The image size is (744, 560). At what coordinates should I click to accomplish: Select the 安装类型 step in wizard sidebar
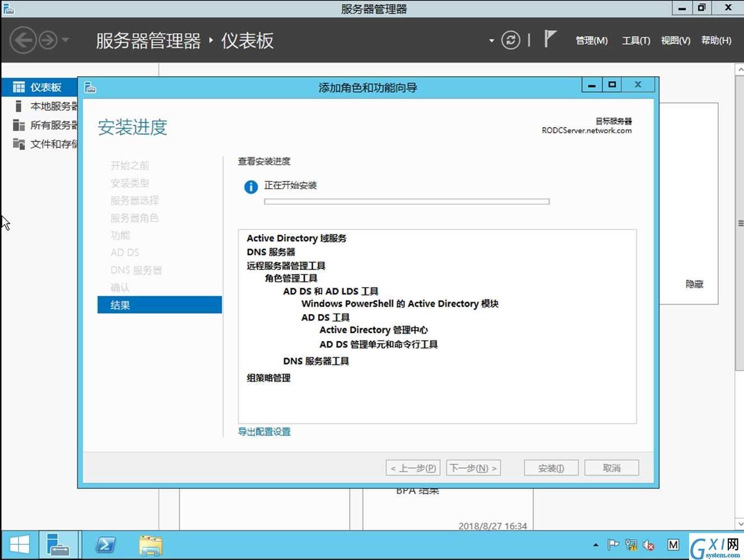[x=130, y=183]
